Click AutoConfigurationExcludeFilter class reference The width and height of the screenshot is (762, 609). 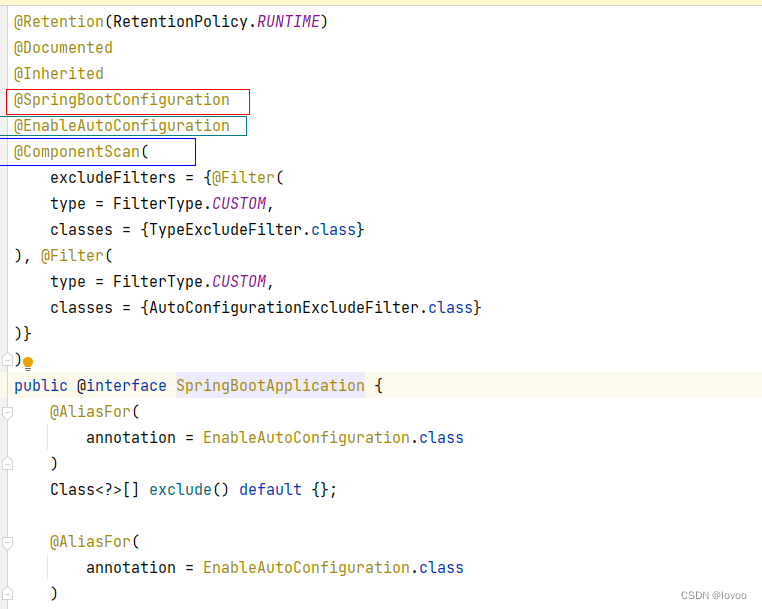click(x=284, y=308)
